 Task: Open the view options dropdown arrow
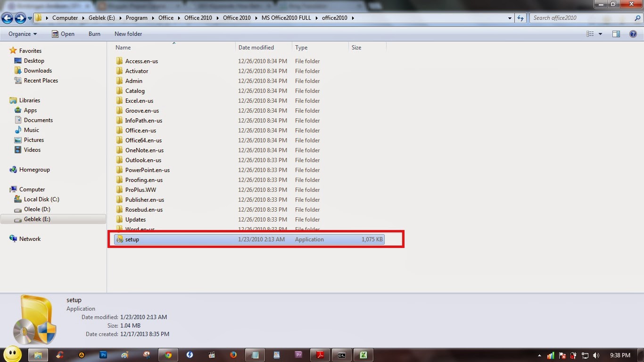[600, 34]
